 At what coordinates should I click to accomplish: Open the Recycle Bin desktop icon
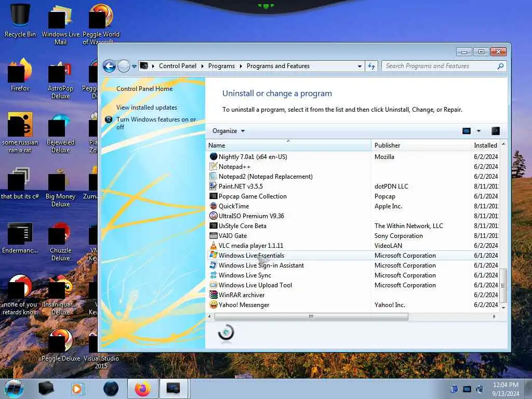click(x=20, y=20)
